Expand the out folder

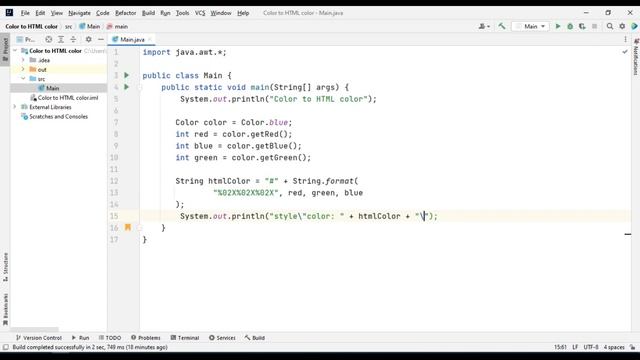pyautogui.click(x=23, y=69)
